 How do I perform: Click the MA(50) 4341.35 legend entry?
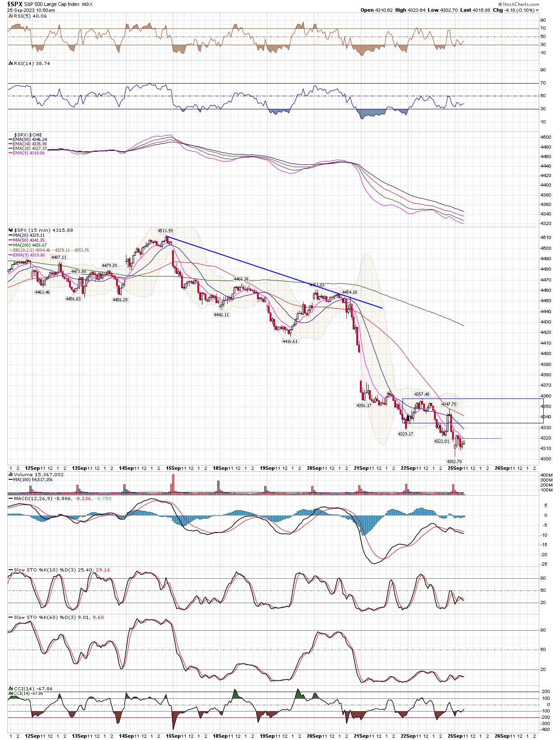click(x=28, y=240)
